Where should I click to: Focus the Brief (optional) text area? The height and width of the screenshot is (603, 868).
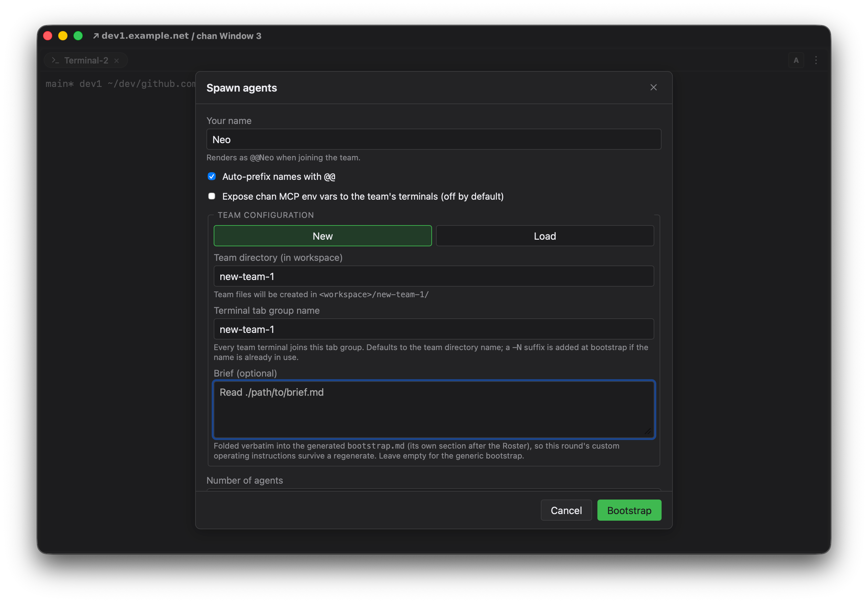point(434,410)
